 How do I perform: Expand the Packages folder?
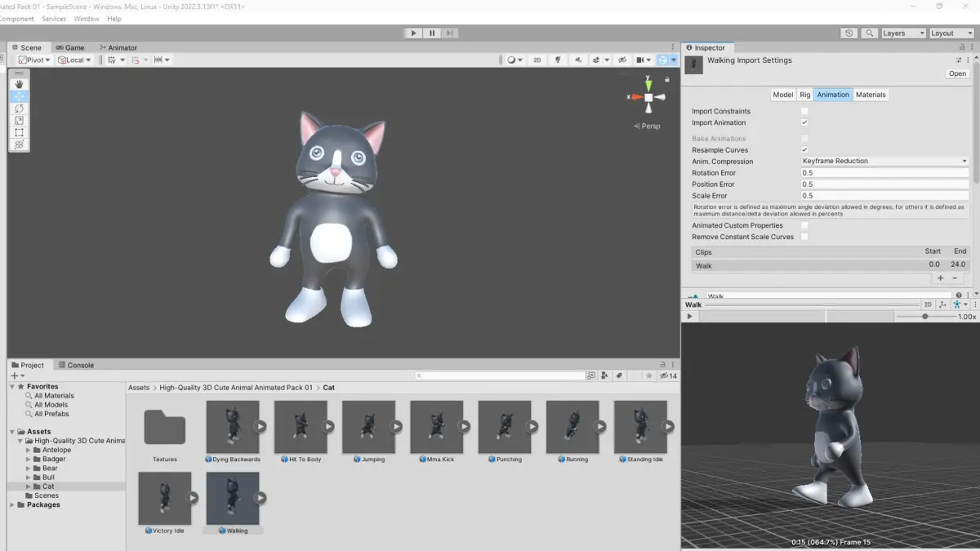[x=11, y=504]
